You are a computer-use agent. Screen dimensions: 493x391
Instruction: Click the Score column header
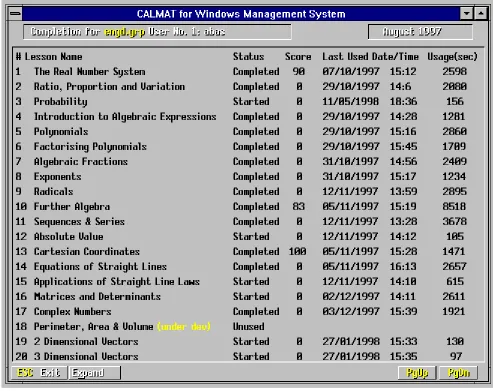(x=298, y=57)
